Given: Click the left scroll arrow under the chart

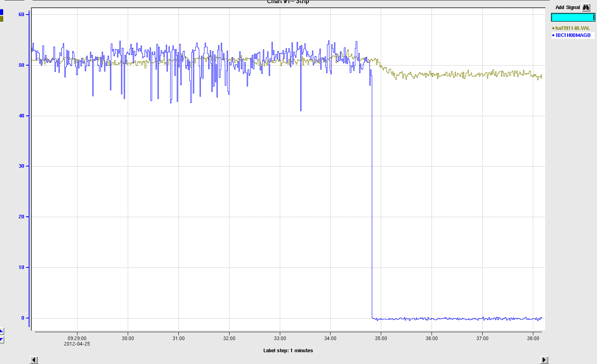Looking at the screenshot, I should click(x=34, y=360).
